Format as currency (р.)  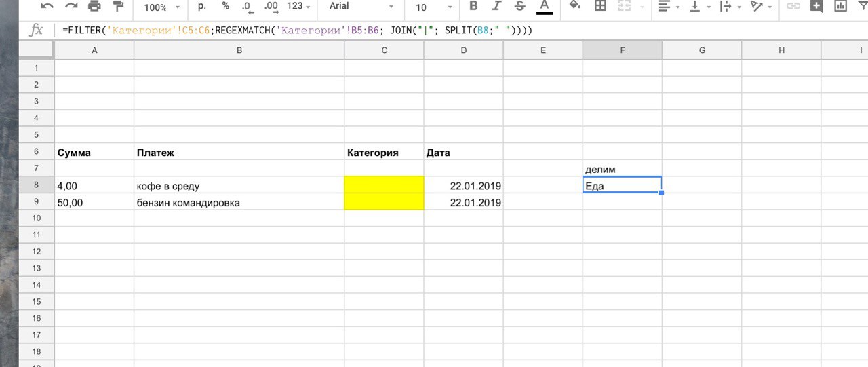(x=202, y=6)
